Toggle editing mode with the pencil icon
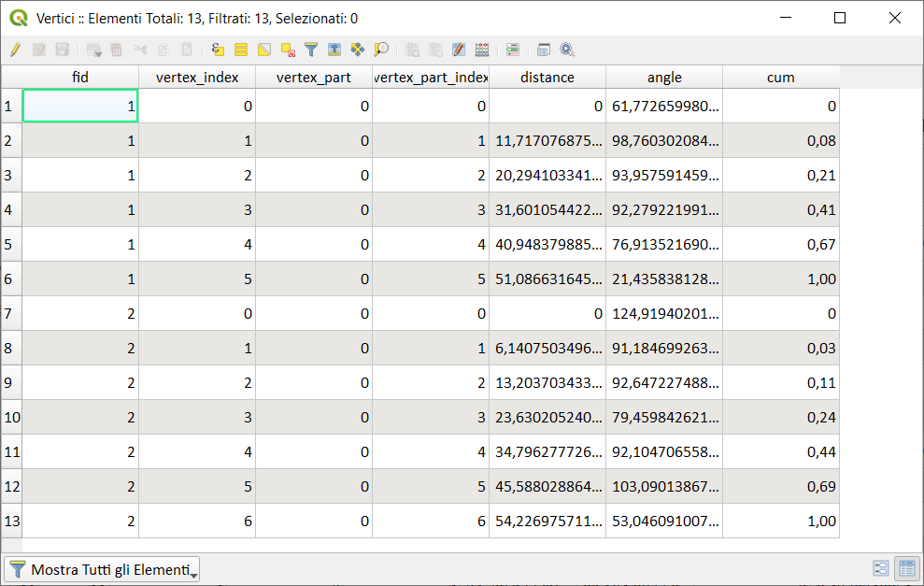The width and height of the screenshot is (924, 586). (15, 50)
